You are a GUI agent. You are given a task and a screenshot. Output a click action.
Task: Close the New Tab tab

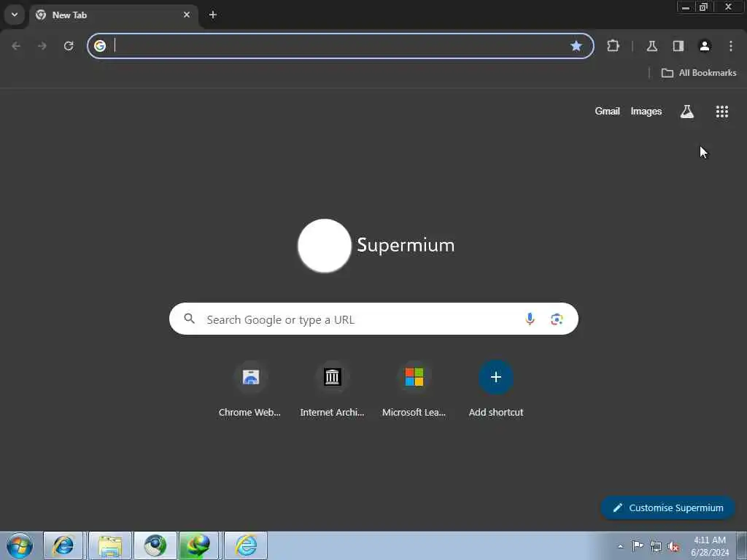point(187,15)
